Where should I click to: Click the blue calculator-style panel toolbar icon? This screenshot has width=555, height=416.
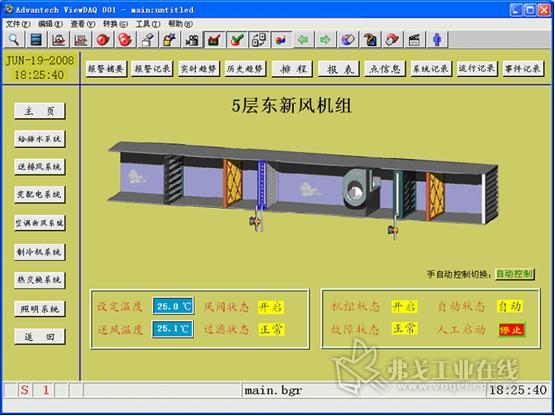coord(36,39)
